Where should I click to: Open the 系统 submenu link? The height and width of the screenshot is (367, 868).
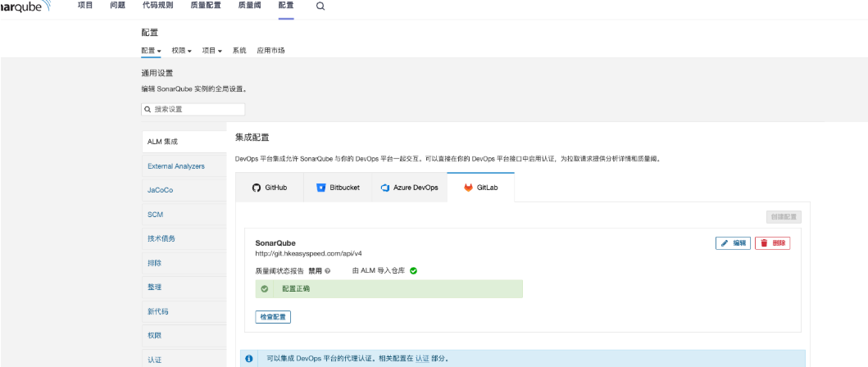click(x=239, y=50)
